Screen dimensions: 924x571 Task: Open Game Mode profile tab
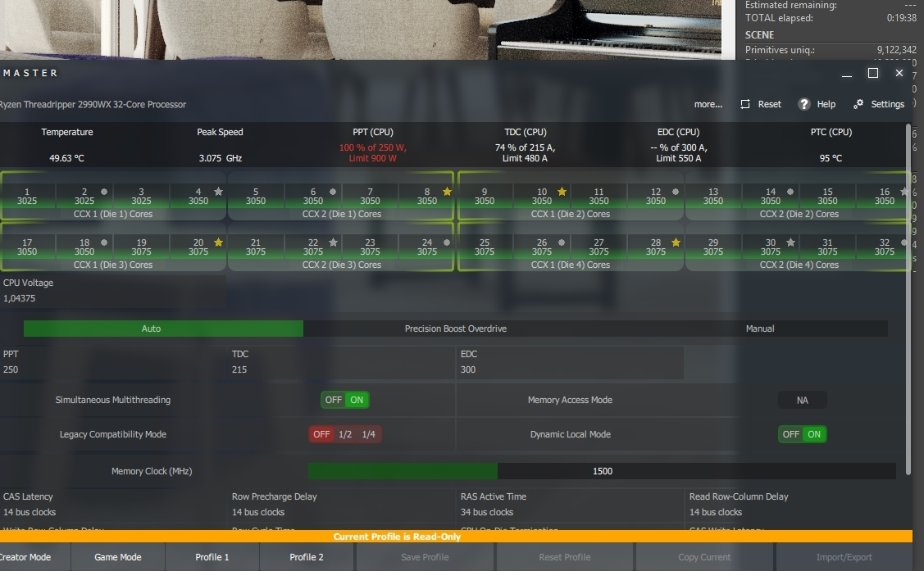pos(118,557)
